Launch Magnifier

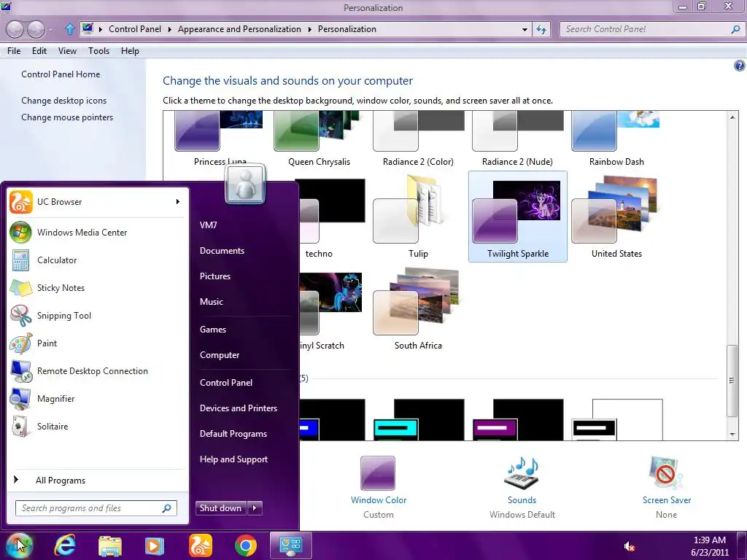tap(96, 399)
